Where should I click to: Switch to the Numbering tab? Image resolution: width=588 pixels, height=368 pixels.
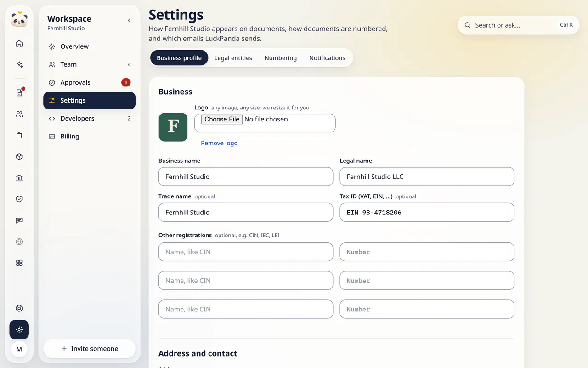click(281, 58)
